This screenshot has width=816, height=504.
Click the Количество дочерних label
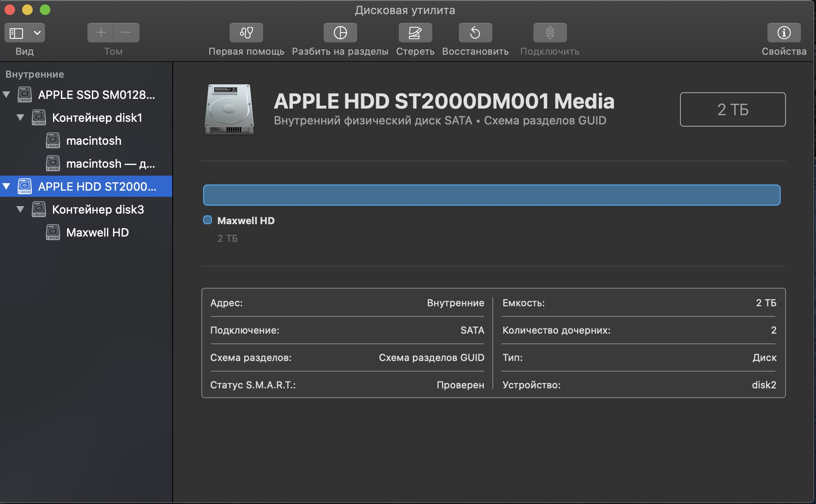556,330
